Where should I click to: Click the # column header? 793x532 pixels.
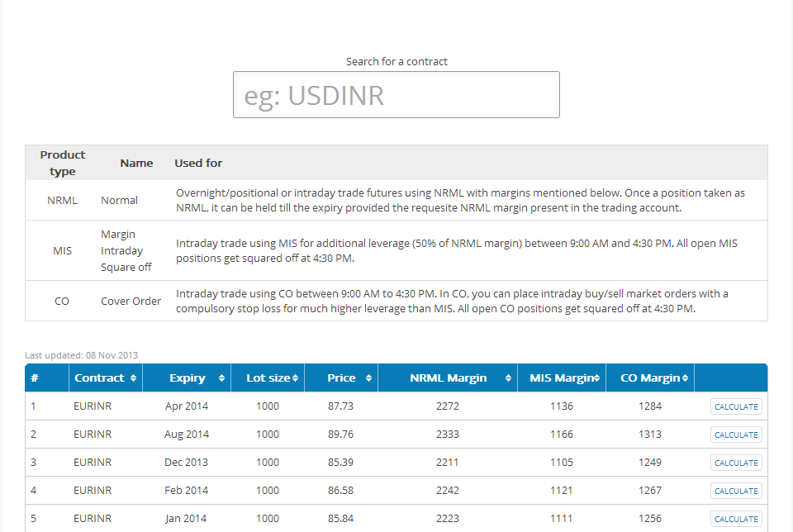click(x=46, y=378)
